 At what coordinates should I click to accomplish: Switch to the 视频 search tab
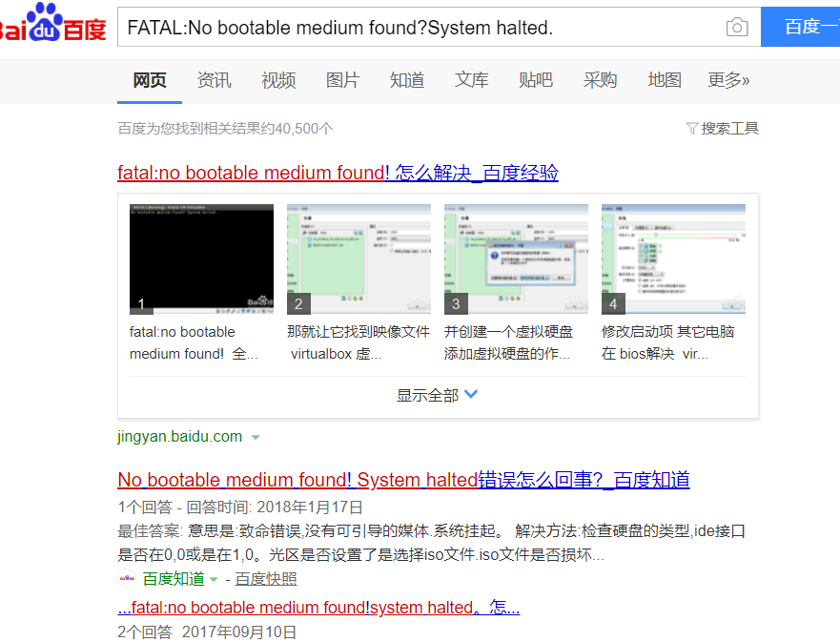(277, 81)
